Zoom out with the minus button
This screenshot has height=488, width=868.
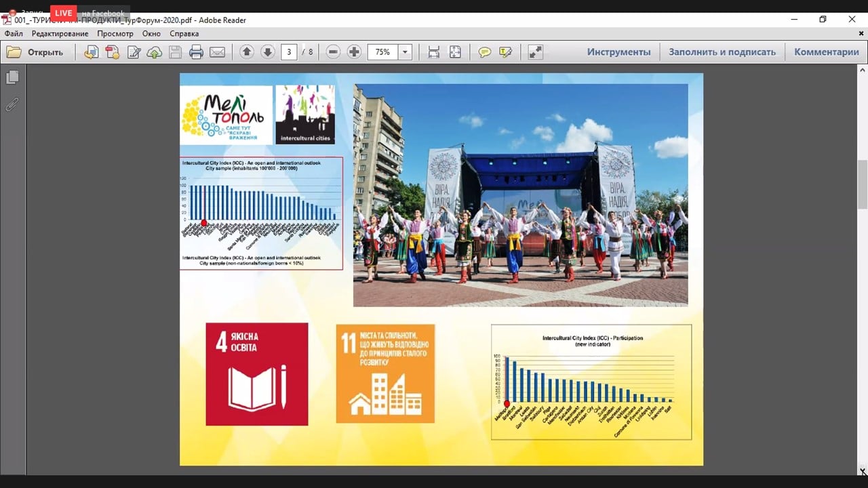(x=333, y=52)
